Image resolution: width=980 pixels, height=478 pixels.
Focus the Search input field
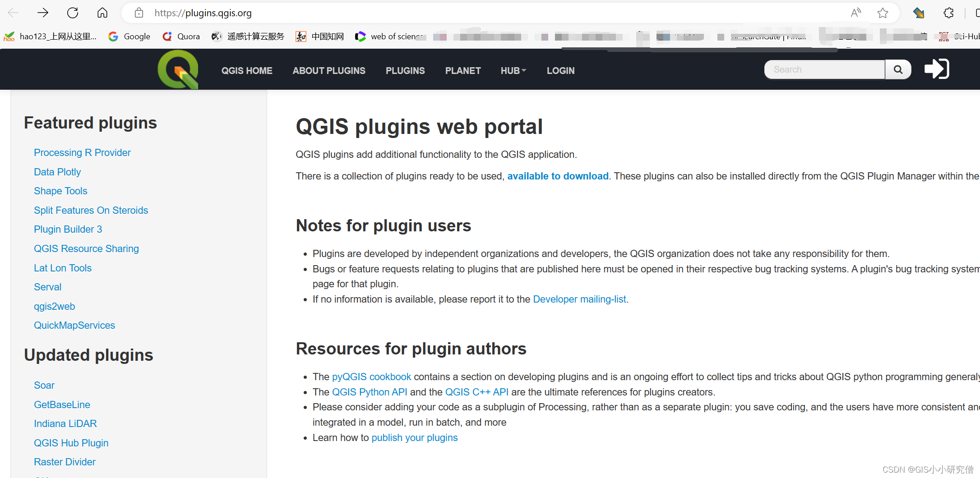point(825,69)
